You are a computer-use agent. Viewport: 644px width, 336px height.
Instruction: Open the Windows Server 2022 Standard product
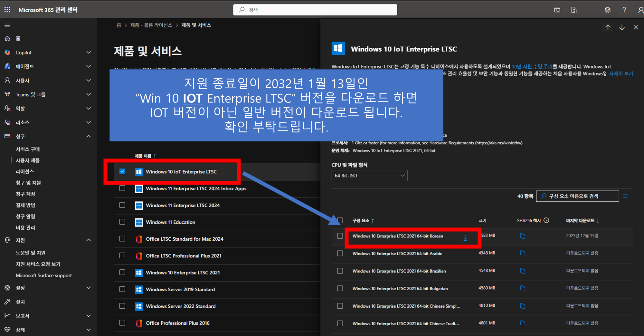click(181, 306)
